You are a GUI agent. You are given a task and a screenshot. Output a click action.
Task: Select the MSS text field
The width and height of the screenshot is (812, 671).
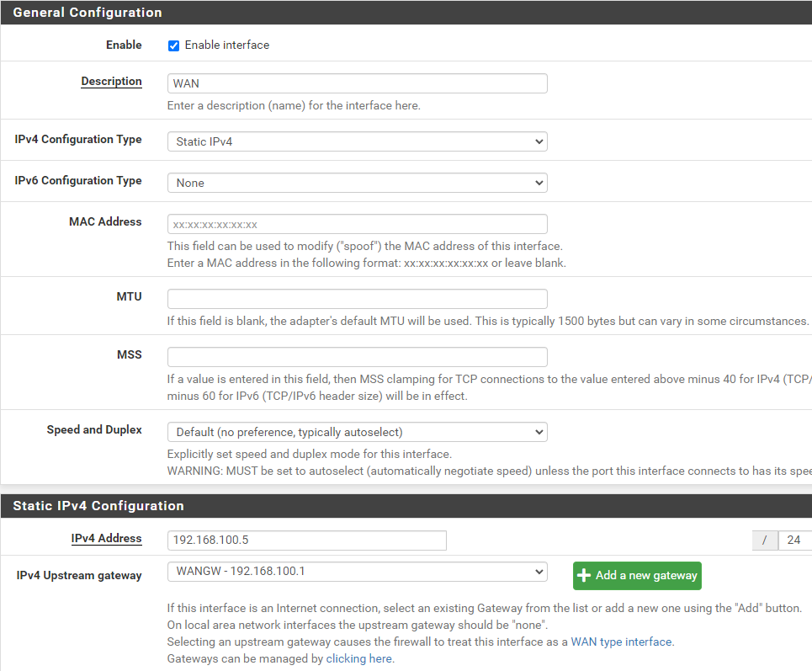click(357, 357)
